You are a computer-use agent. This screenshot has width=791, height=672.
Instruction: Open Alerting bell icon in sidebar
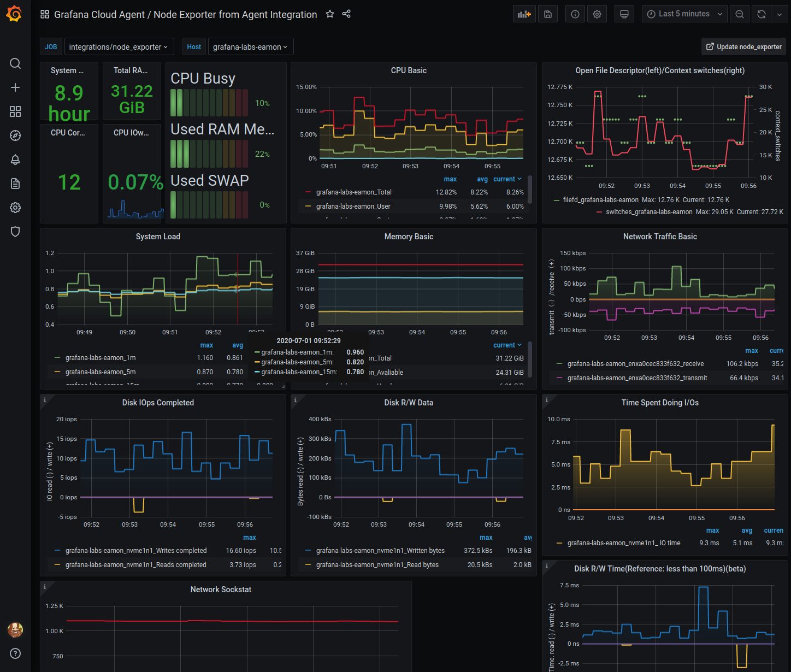15,160
